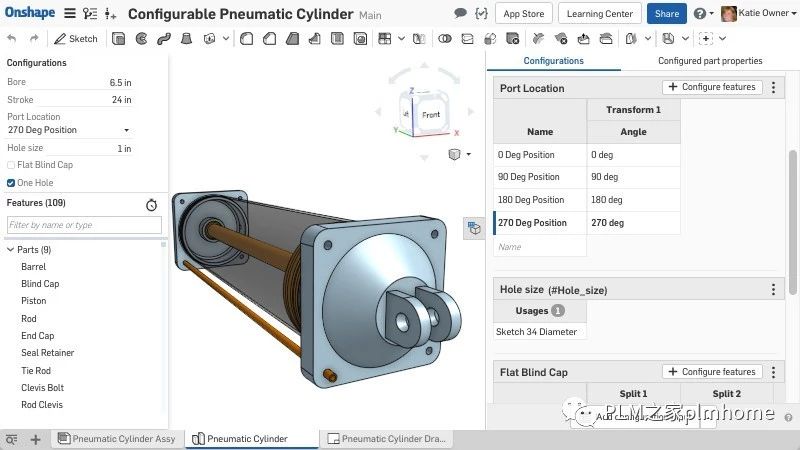Image resolution: width=800 pixels, height=450 pixels.
Task: Add a new tab with plus icon
Action: pyautogui.click(x=35, y=439)
